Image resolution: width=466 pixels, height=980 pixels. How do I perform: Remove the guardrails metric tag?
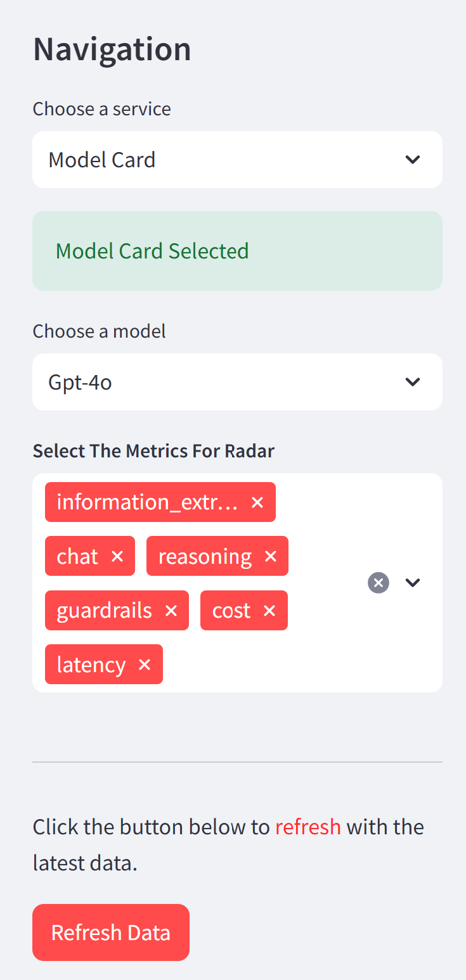pyautogui.click(x=171, y=610)
